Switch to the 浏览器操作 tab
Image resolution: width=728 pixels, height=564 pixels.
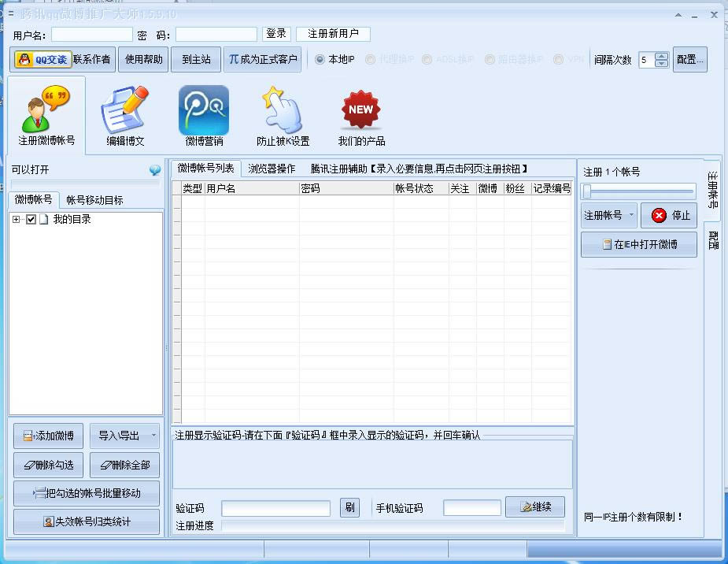272,169
